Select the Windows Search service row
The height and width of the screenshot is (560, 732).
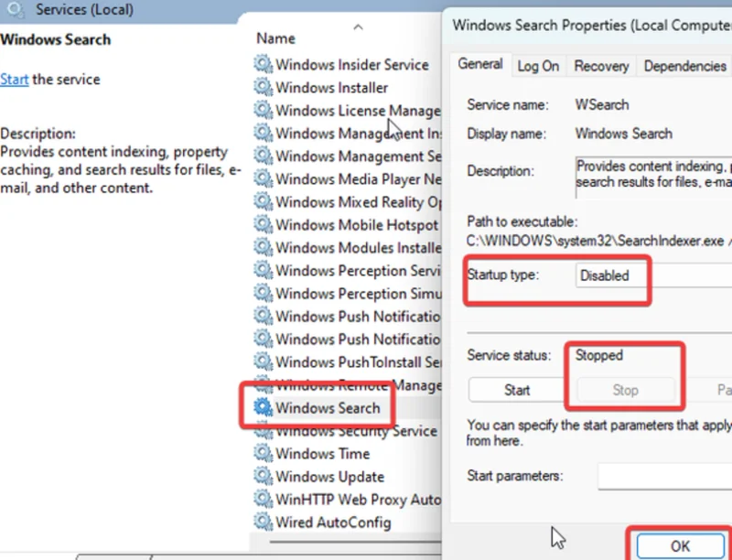[348, 408]
